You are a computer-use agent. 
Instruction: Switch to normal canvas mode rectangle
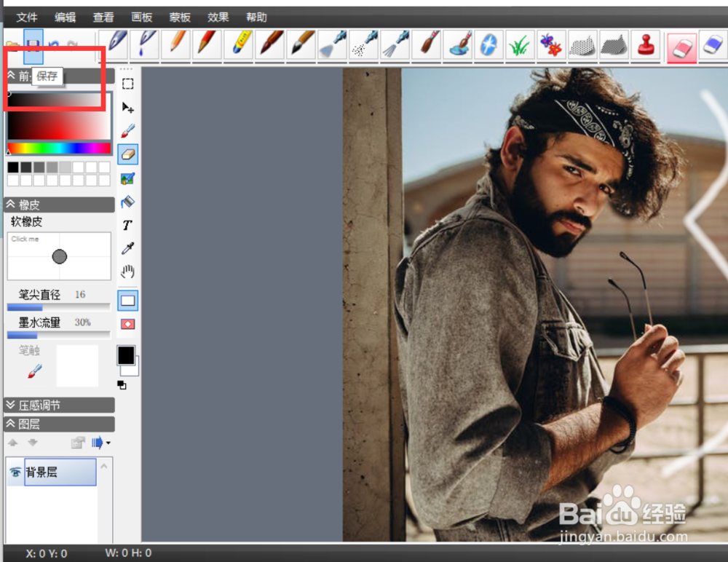[127, 301]
